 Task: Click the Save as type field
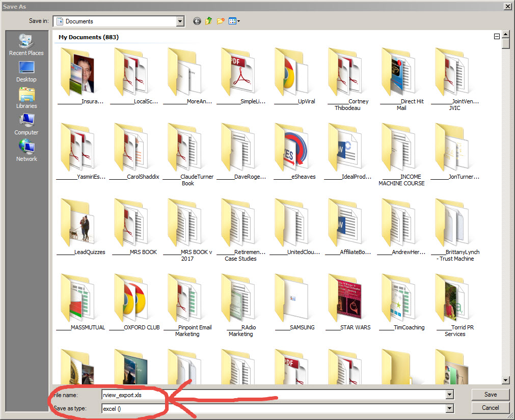click(274, 408)
